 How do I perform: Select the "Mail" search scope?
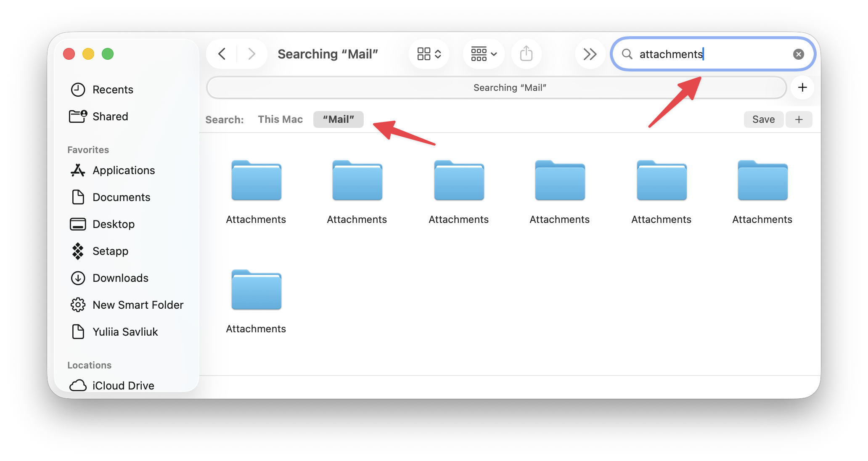338,119
